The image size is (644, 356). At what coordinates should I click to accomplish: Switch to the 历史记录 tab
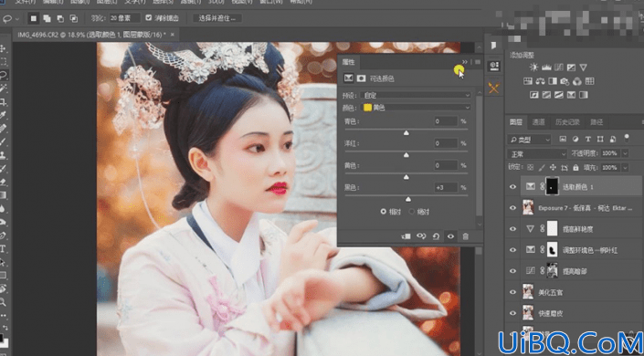click(567, 122)
